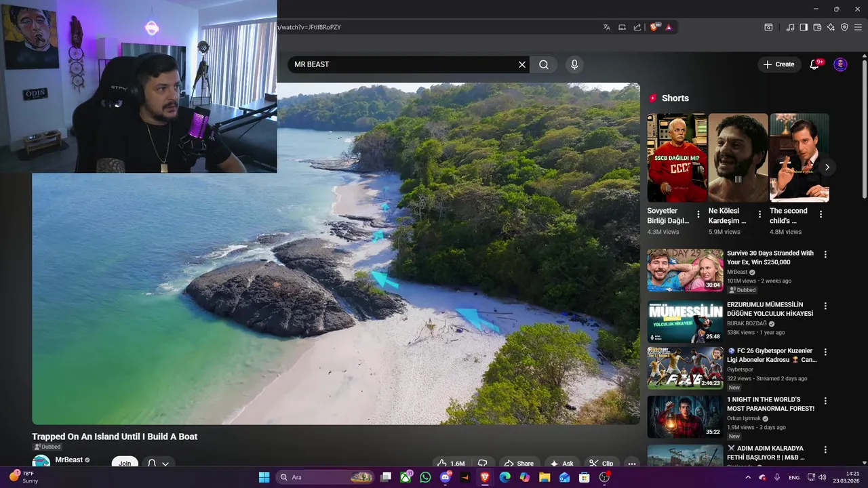This screenshot has height=488, width=868.
Task: Open The second child's Short thumbnail
Action: pos(799,158)
